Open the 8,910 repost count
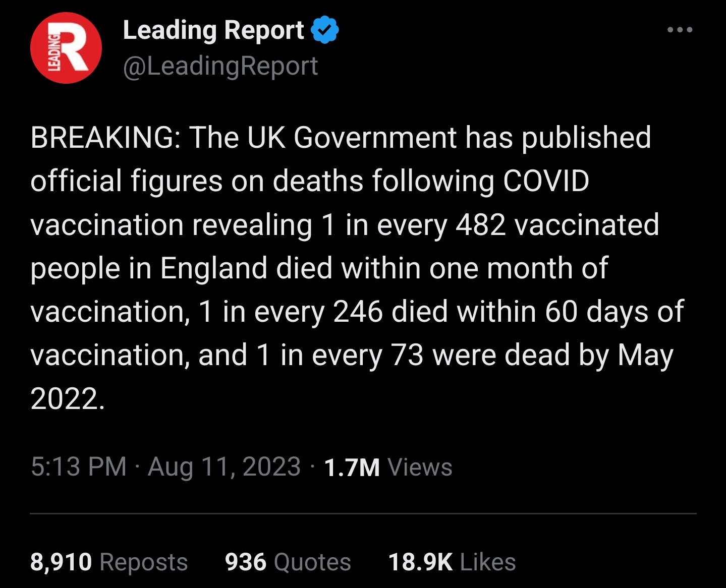The width and height of the screenshot is (726, 588). tap(61, 562)
